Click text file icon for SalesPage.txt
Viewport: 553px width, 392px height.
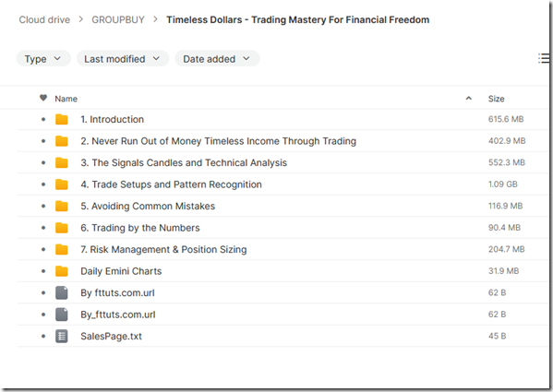click(62, 337)
